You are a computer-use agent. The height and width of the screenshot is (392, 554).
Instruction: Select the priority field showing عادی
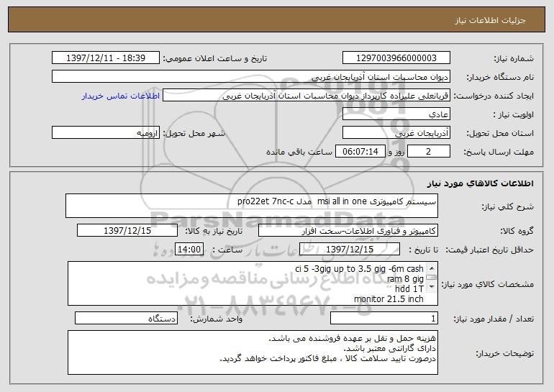[396, 114]
